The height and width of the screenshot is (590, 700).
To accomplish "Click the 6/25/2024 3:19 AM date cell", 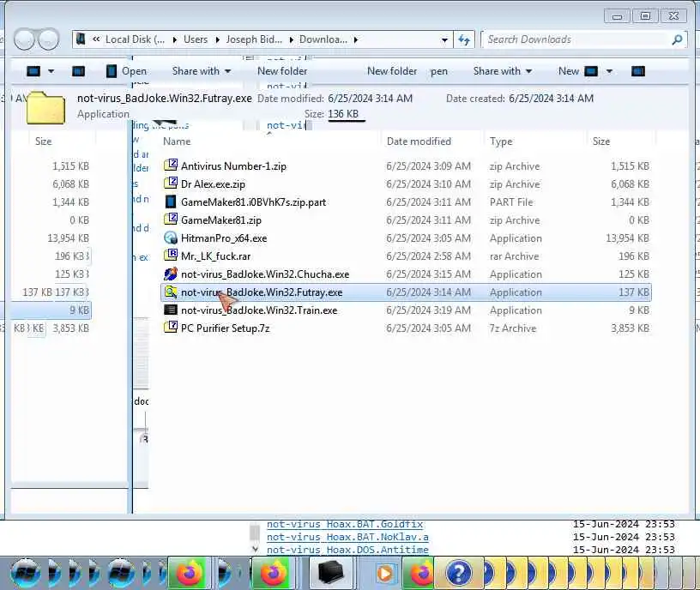I will pyautogui.click(x=428, y=310).
